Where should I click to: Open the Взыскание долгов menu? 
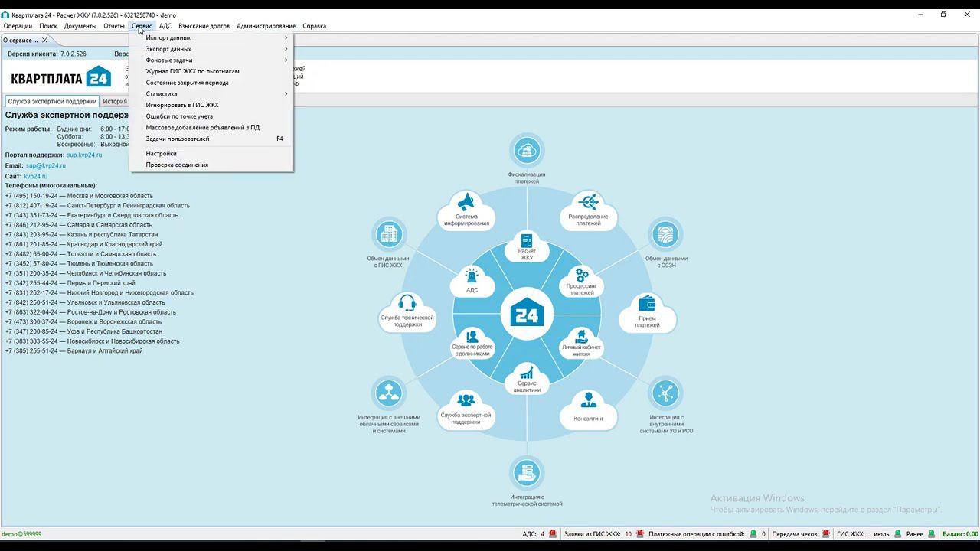pyautogui.click(x=204, y=26)
